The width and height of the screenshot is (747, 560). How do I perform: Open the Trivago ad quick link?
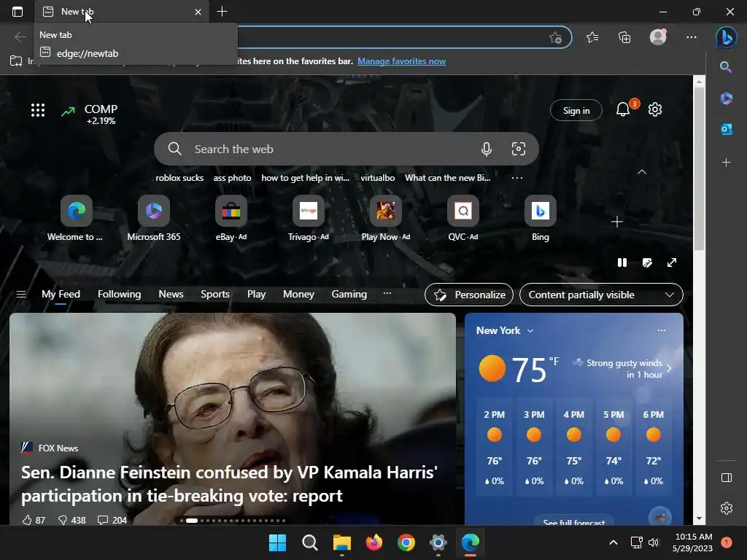click(309, 219)
